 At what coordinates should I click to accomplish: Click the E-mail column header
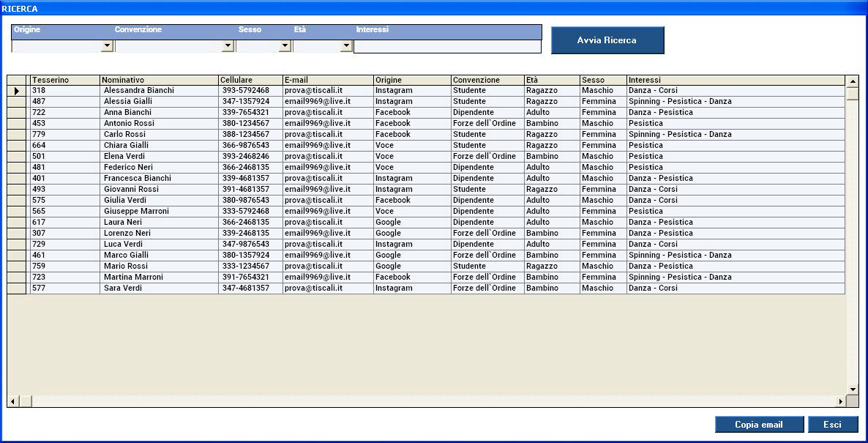[327, 80]
